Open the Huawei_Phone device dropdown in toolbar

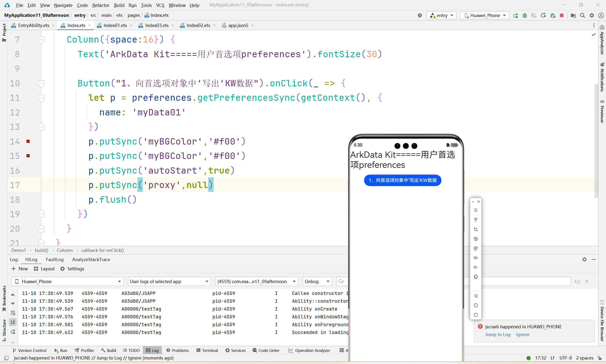(485, 15)
